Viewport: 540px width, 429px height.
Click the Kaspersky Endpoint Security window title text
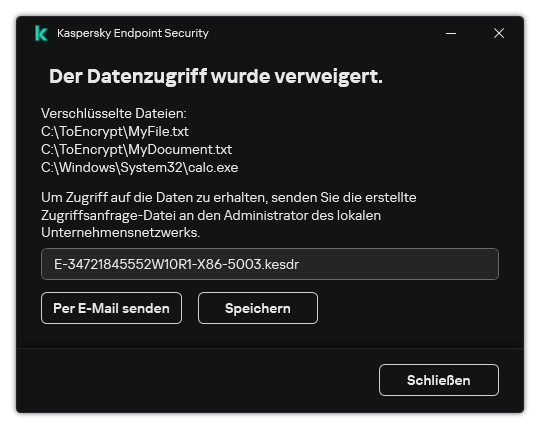click(133, 33)
